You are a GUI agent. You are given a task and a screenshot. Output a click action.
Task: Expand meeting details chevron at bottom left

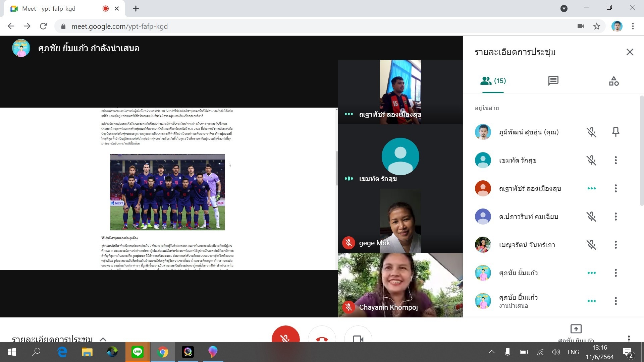[103, 339]
